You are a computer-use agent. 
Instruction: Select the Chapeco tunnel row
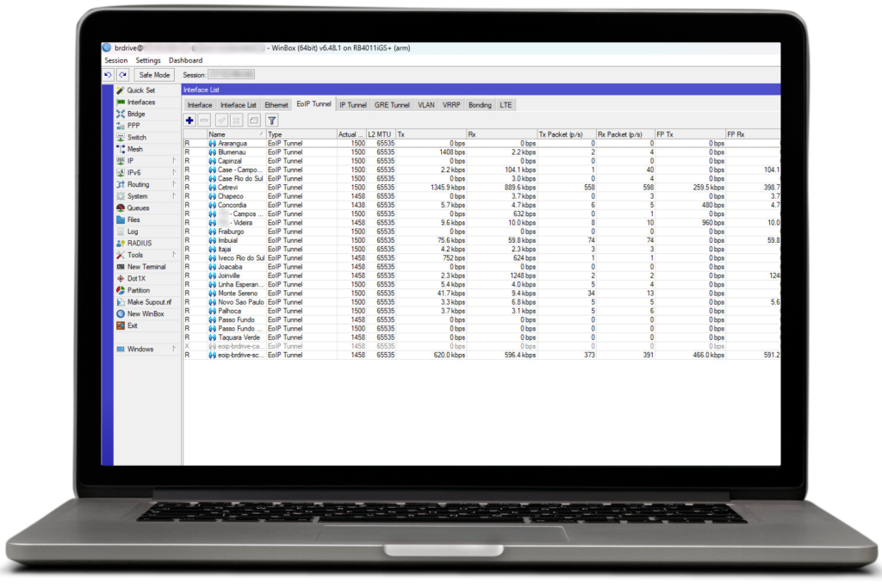point(481,196)
